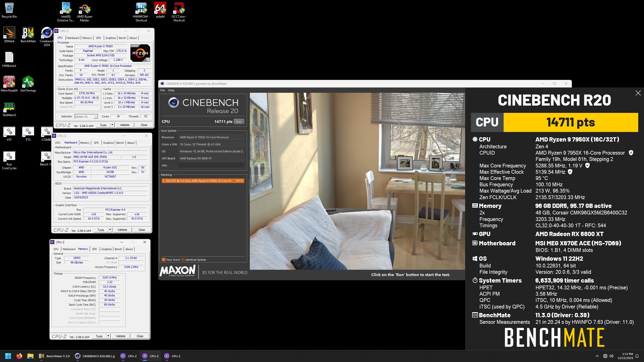Open the Help menu in Cinebench
The width and height of the screenshot is (644, 362).
(171, 90)
